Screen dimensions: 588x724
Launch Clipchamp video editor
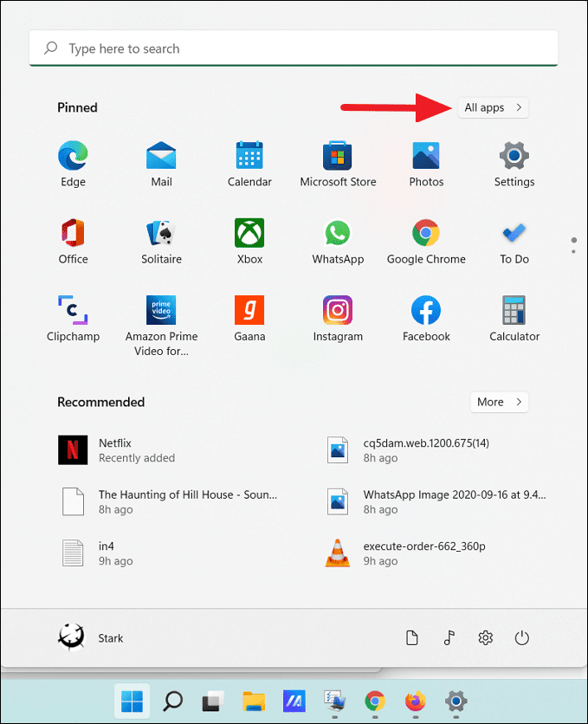pos(73,319)
